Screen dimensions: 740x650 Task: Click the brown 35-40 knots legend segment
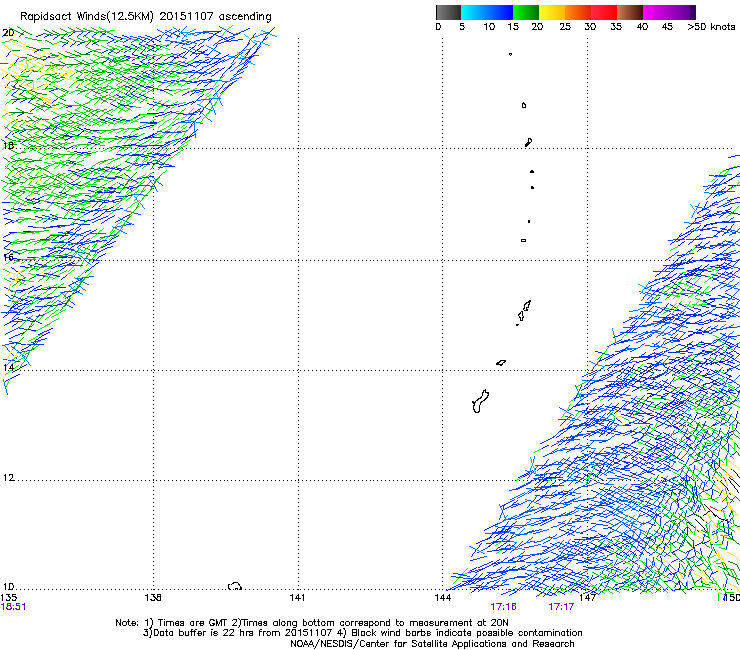(630, 12)
